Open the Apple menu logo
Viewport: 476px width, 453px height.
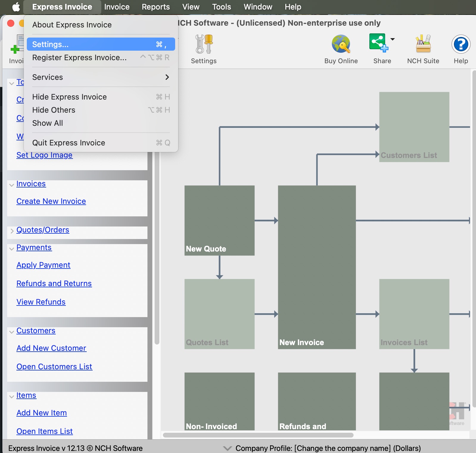pyautogui.click(x=16, y=7)
